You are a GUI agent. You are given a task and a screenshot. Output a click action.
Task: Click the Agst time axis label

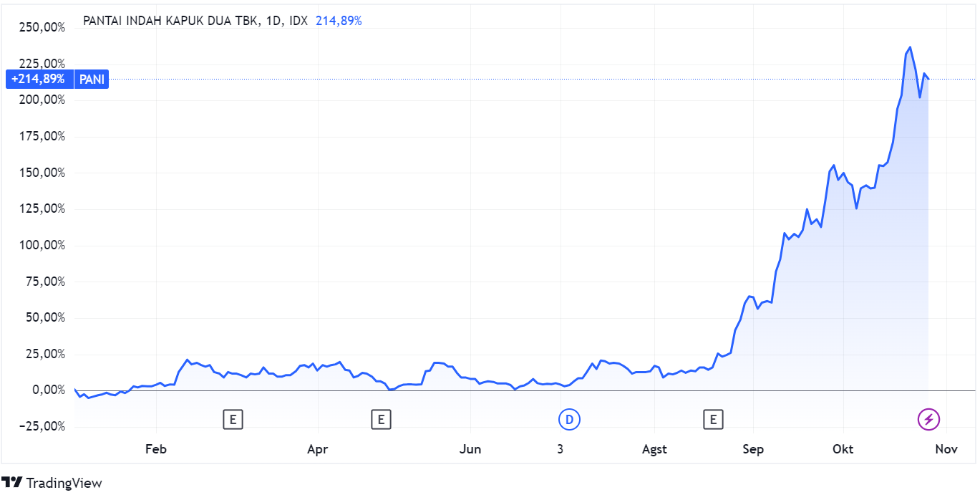point(654,449)
